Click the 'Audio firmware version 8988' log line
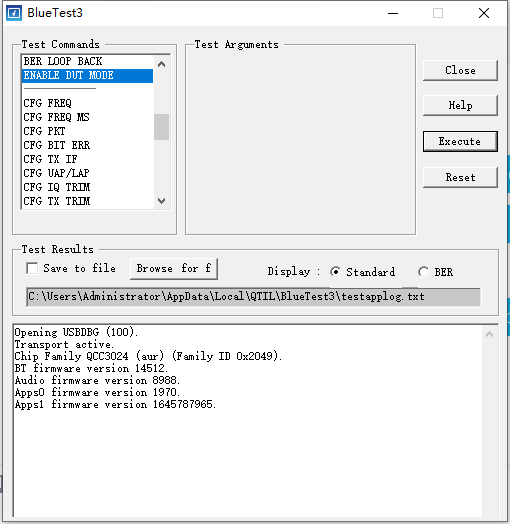This screenshot has height=524, width=510. 97,380
